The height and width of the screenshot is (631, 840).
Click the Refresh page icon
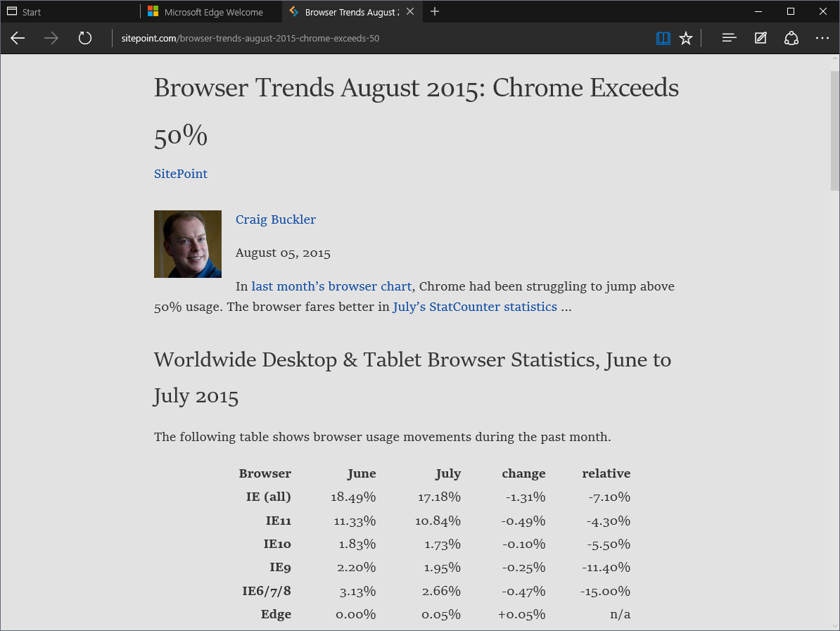pos(85,38)
